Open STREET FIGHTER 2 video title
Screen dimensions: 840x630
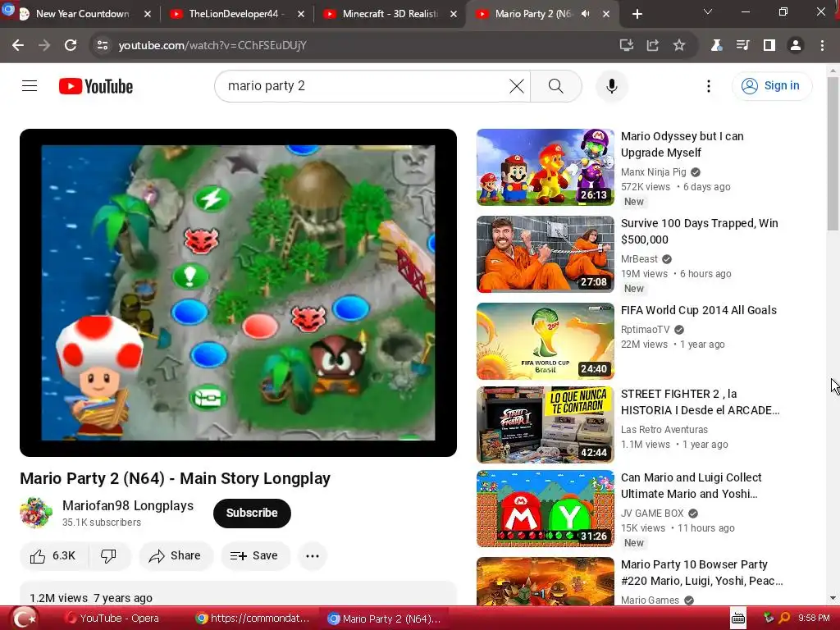coord(700,402)
